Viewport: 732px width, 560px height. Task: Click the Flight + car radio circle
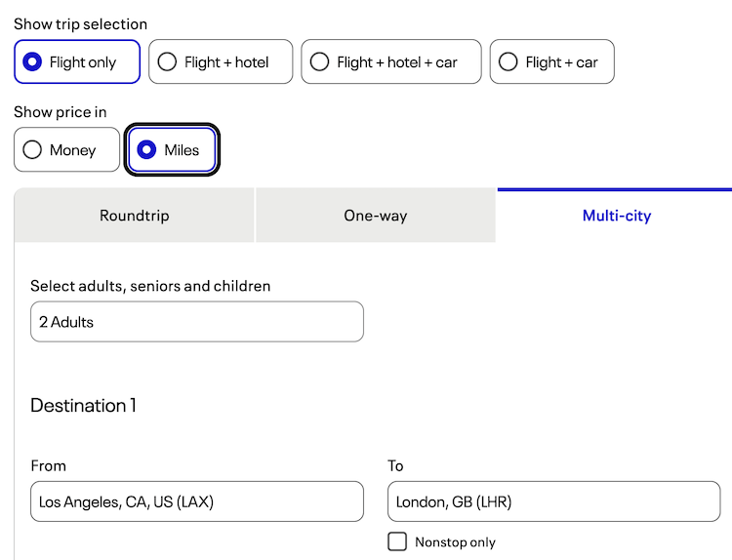[x=508, y=62]
